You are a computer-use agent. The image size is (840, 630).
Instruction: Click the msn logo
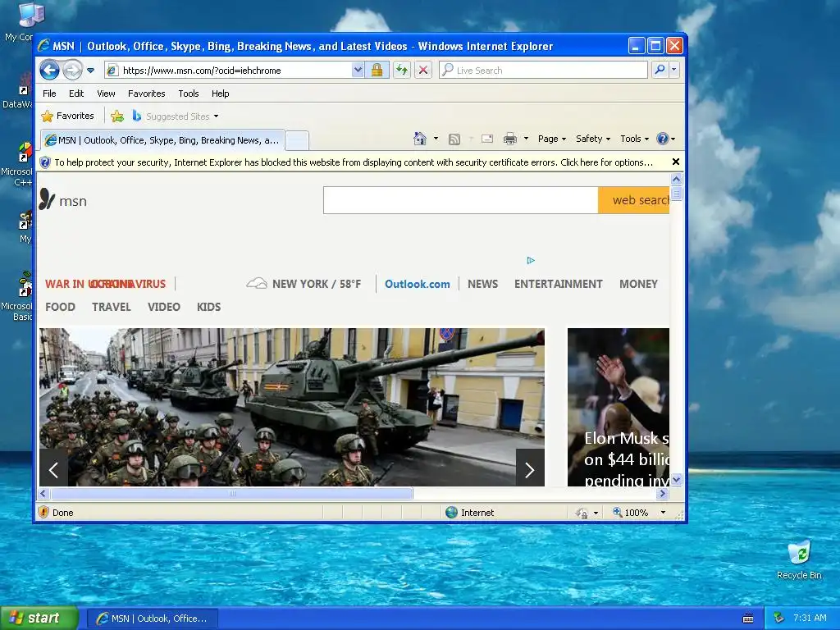point(63,200)
